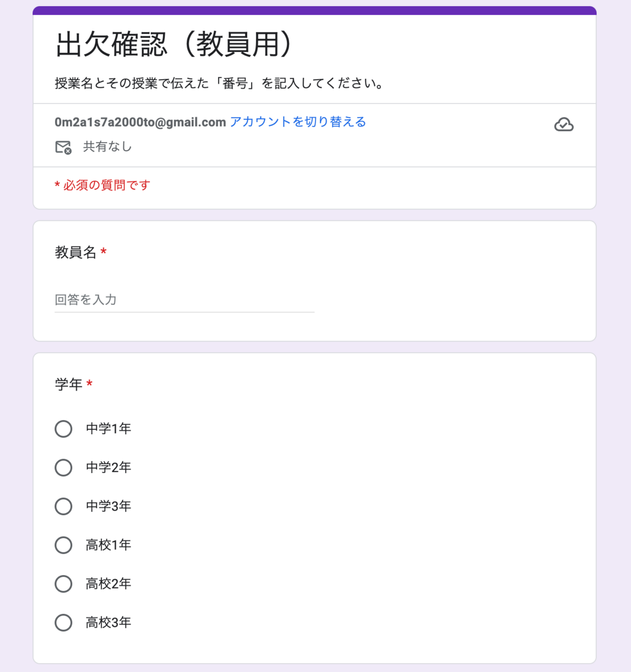This screenshot has height=672, width=631.
Task: Click the 教員名 question heading
Action: (76, 253)
